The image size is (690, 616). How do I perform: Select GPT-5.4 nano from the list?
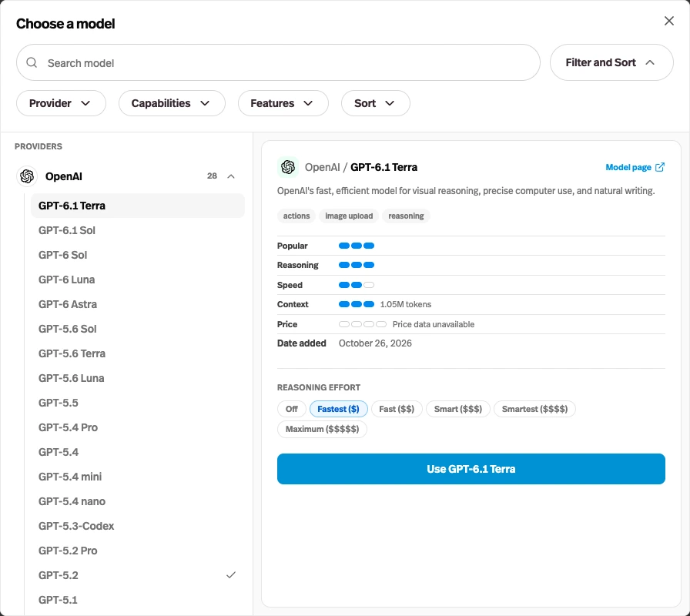pyautogui.click(x=137, y=501)
